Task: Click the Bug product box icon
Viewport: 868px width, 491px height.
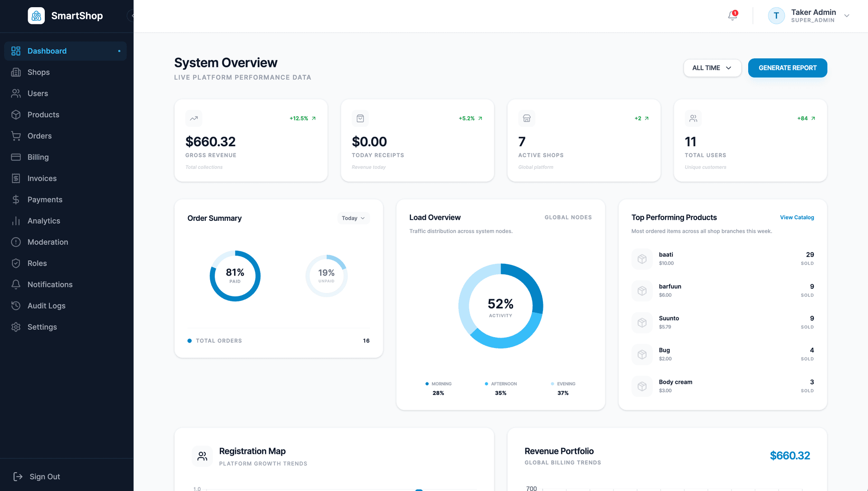Action: pyautogui.click(x=642, y=354)
